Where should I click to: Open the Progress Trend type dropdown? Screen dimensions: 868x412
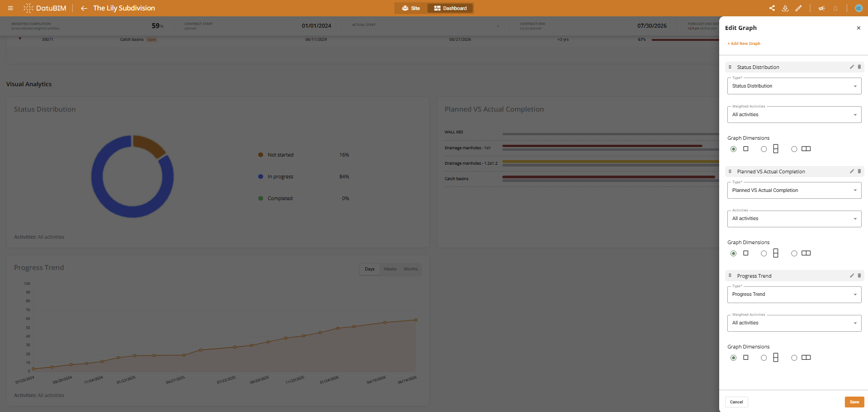click(x=794, y=294)
